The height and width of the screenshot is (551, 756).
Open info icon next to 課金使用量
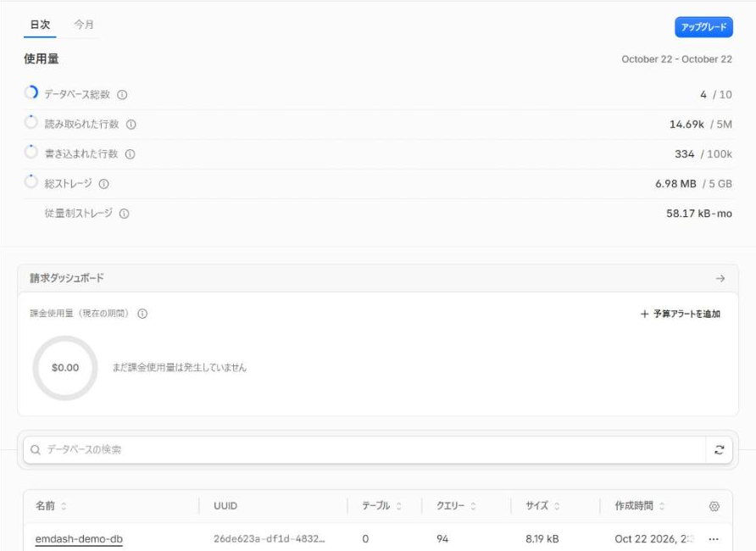coord(142,314)
